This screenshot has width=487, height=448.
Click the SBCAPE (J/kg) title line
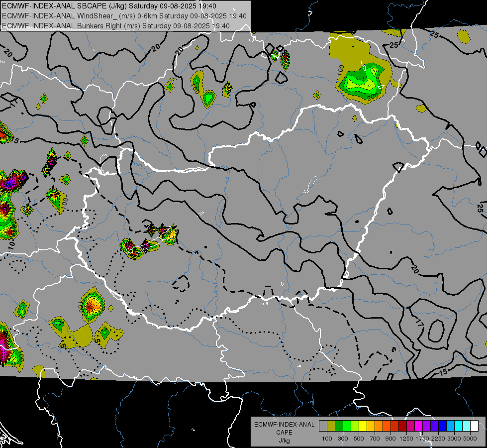point(109,6)
